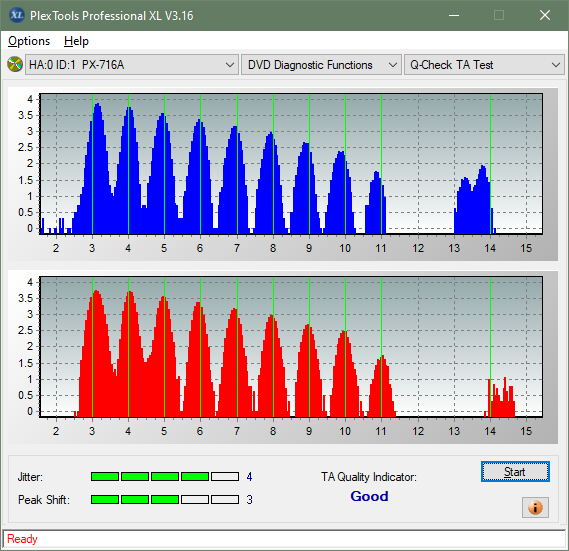The height and width of the screenshot is (551, 569).
Task: Click the Start button
Action: [x=515, y=472]
